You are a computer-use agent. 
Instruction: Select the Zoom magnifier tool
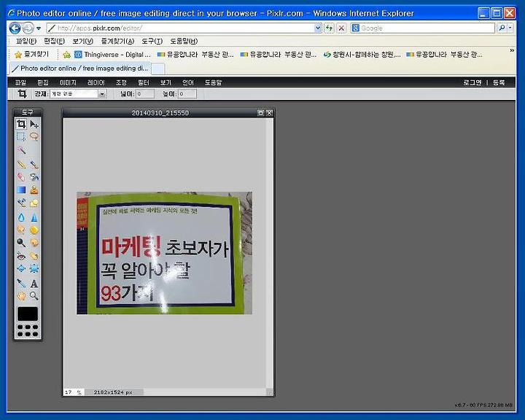(34, 296)
